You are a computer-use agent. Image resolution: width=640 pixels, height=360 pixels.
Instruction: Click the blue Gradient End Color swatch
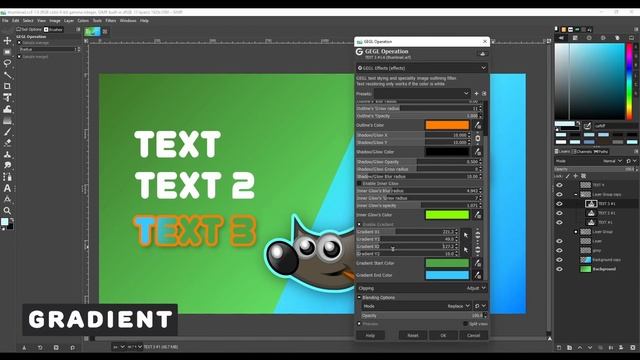(447, 275)
